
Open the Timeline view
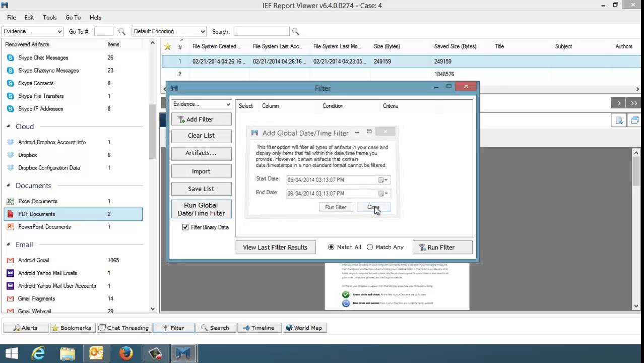(x=259, y=328)
